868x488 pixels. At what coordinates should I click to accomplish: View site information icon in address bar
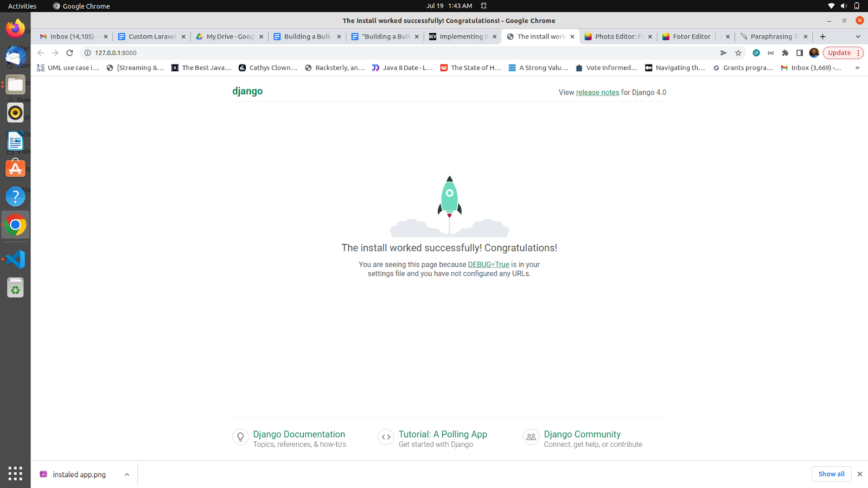pos(87,53)
